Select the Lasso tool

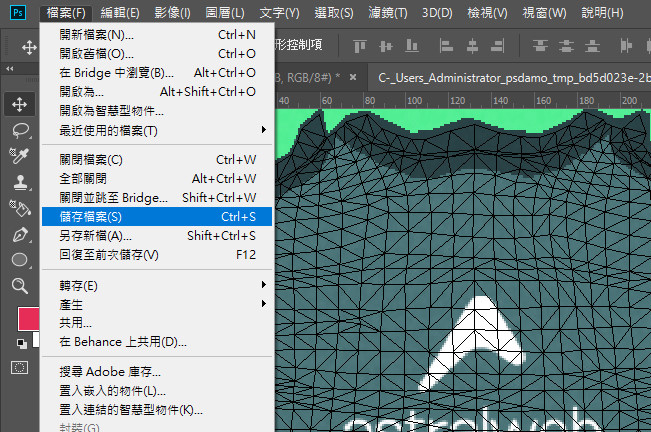19,129
